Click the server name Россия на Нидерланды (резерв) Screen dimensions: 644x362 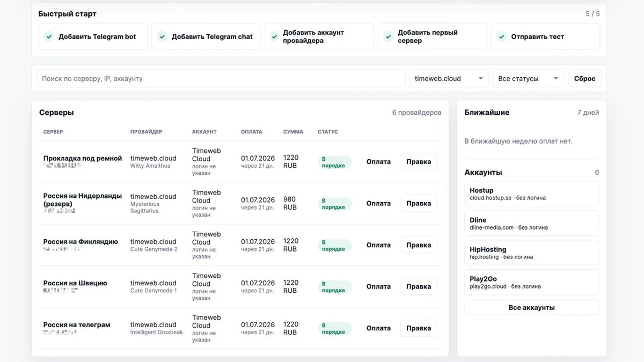[x=83, y=200]
